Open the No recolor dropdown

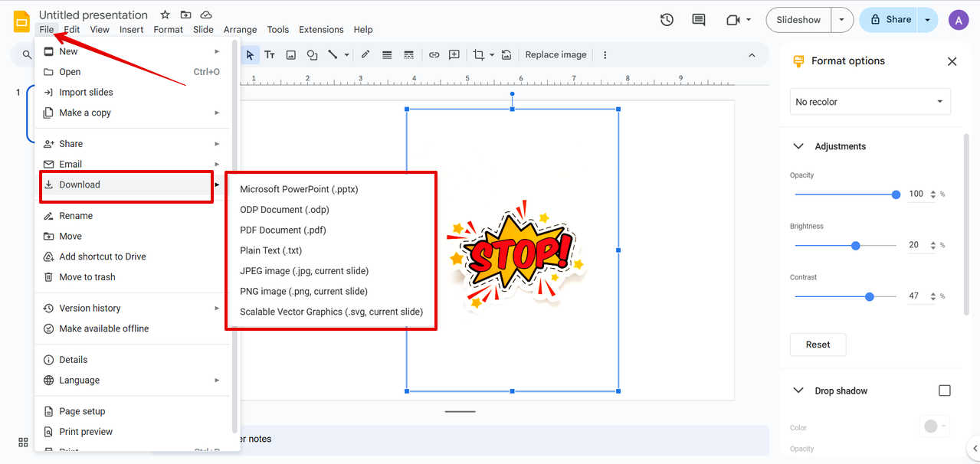pyautogui.click(x=870, y=102)
